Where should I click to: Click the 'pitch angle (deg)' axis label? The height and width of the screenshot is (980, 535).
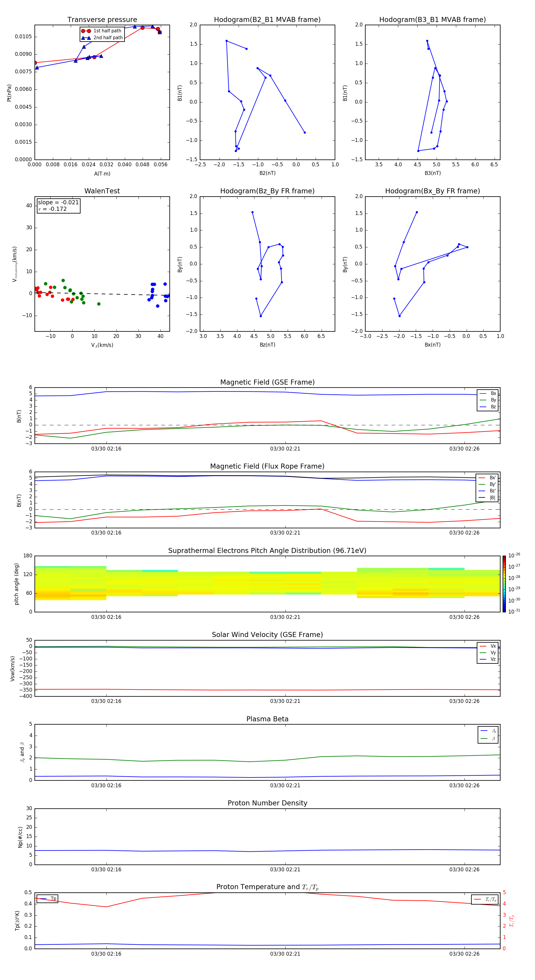tap(16, 584)
